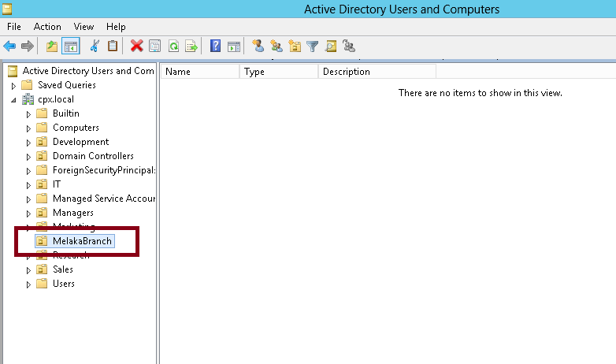The image size is (616, 364).
Task: Click the title bar application icon
Action: point(6,9)
